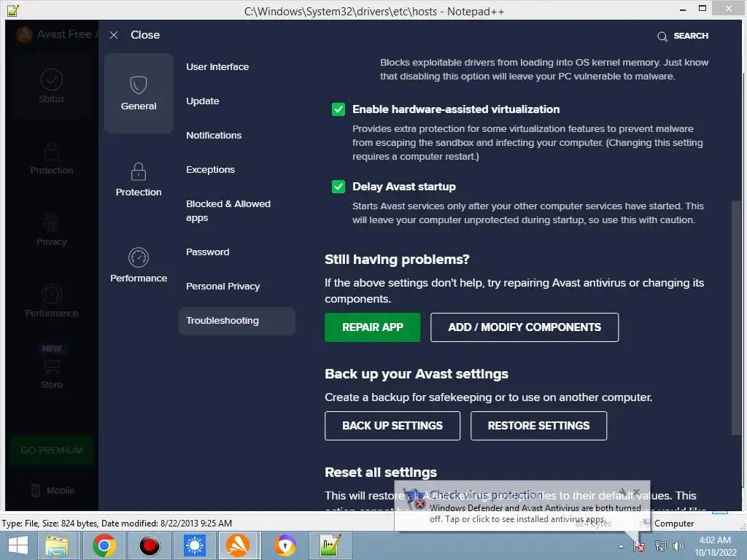
Task: Open the Windows Start button
Action: click(x=18, y=545)
